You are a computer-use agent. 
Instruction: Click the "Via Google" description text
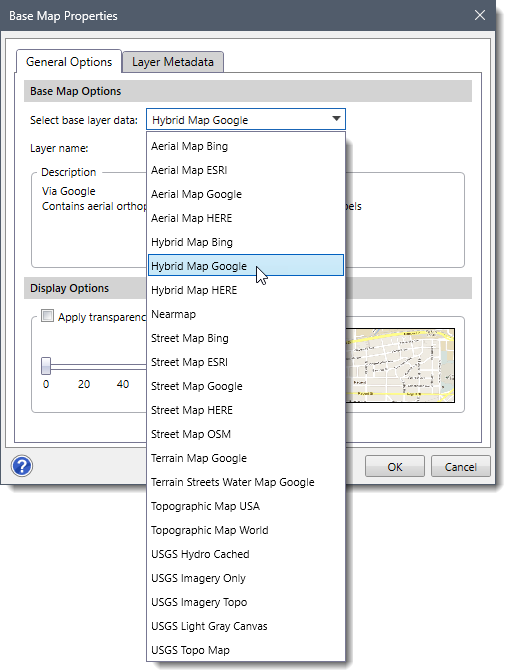click(68, 191)
